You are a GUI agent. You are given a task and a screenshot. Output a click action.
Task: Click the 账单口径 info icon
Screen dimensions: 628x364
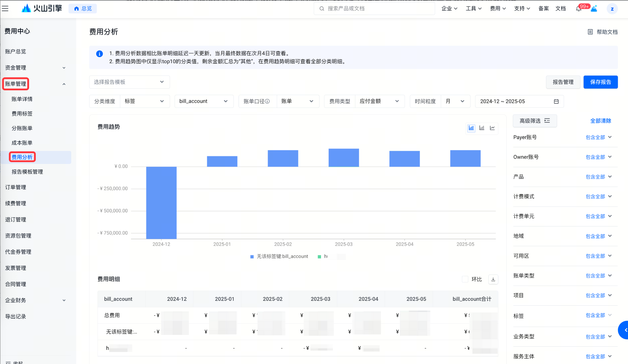[267, 101]
